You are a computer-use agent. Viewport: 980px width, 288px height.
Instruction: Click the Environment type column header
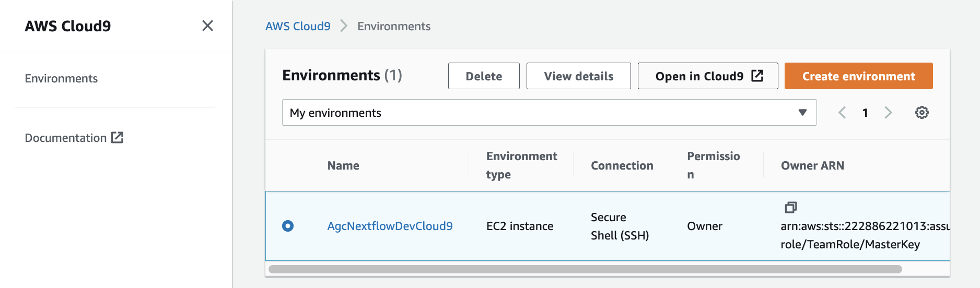pos(521,165)
